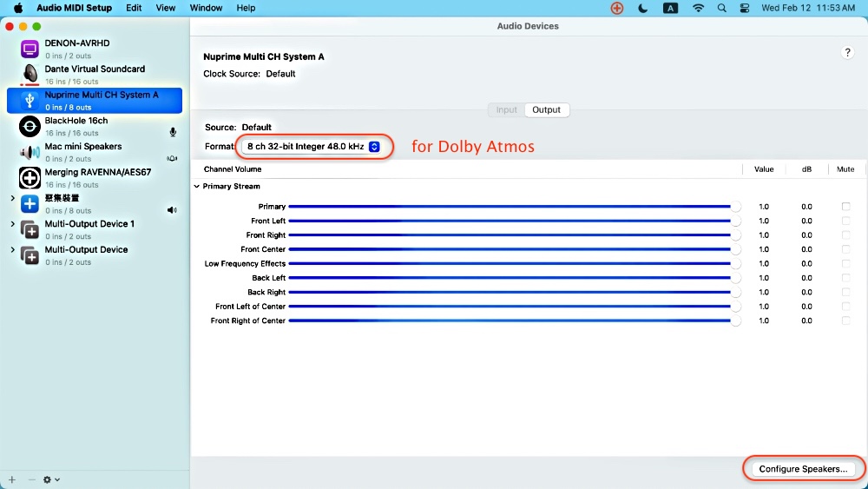Enable mute on Back Right channel

(x=845, y=293)
